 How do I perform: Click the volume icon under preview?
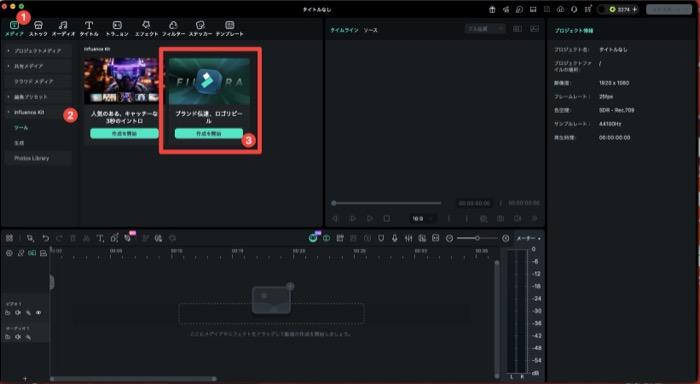point(517,219)
